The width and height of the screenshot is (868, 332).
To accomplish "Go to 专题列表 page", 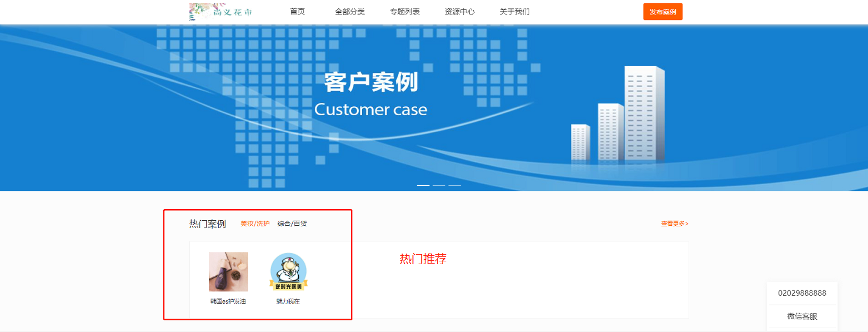I will point(405,12).
